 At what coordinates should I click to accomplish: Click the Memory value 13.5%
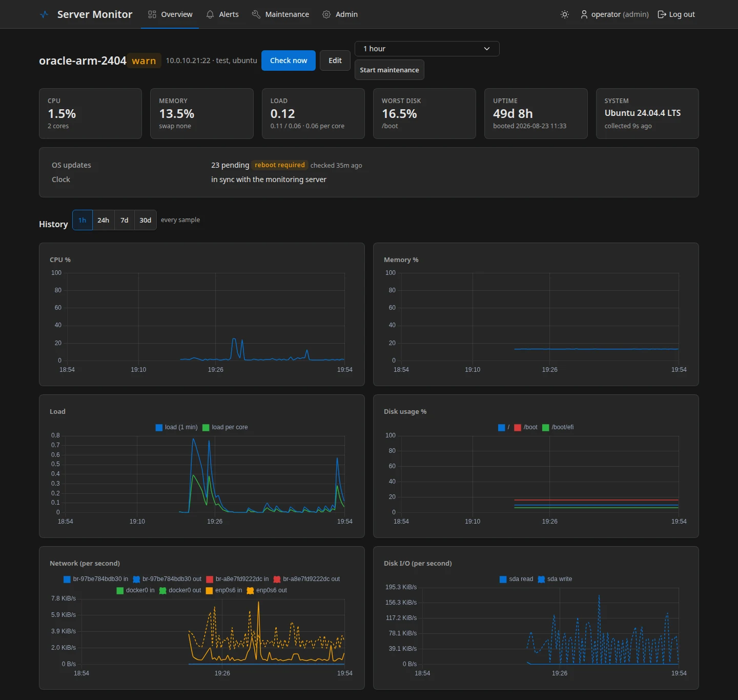click(x=177, y=113)
